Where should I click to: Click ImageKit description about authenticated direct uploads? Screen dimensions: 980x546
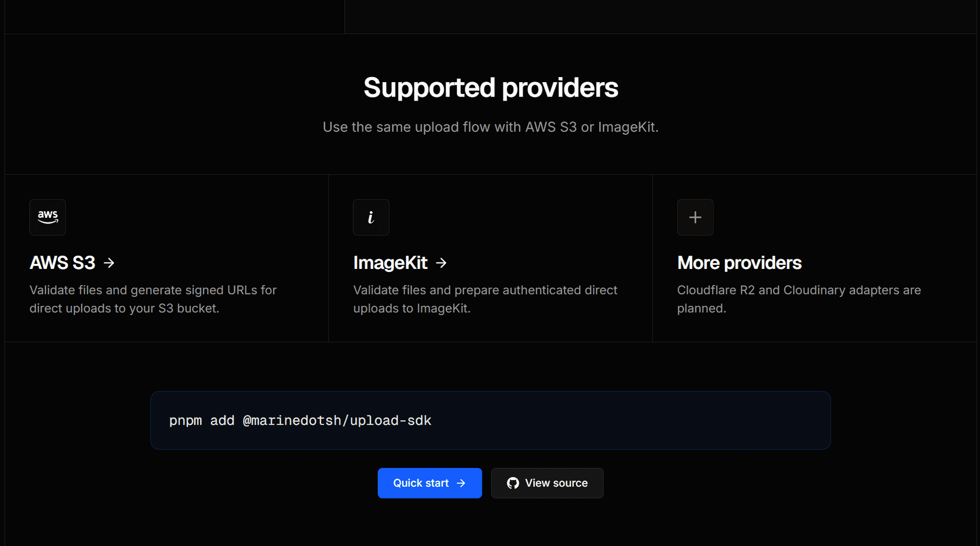(485, 299)
